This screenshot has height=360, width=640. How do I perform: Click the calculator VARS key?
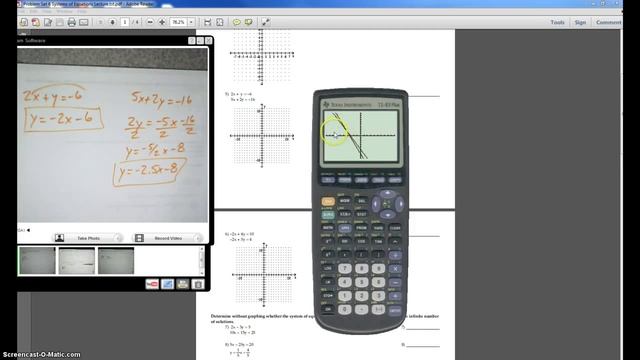pyautogui.click(x=378, y=228)
